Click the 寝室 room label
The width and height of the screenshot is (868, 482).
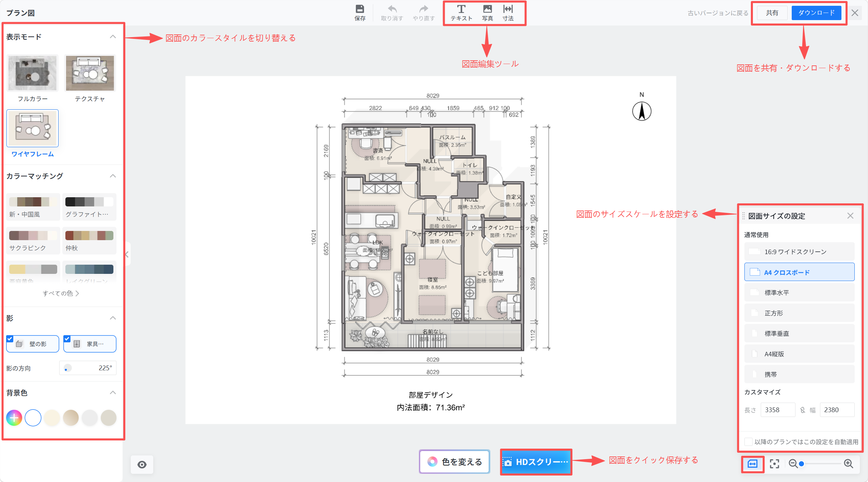(x=432, y=279)
